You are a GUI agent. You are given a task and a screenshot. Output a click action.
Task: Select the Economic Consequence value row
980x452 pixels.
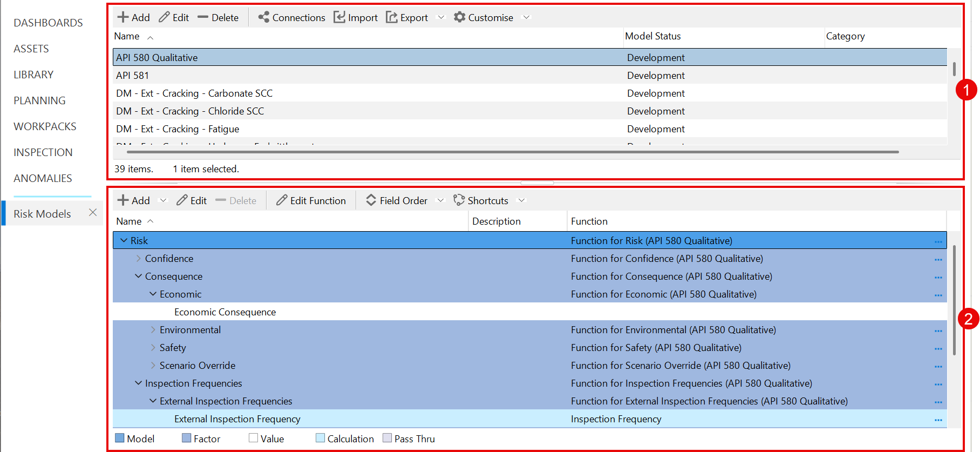point(530,312)
